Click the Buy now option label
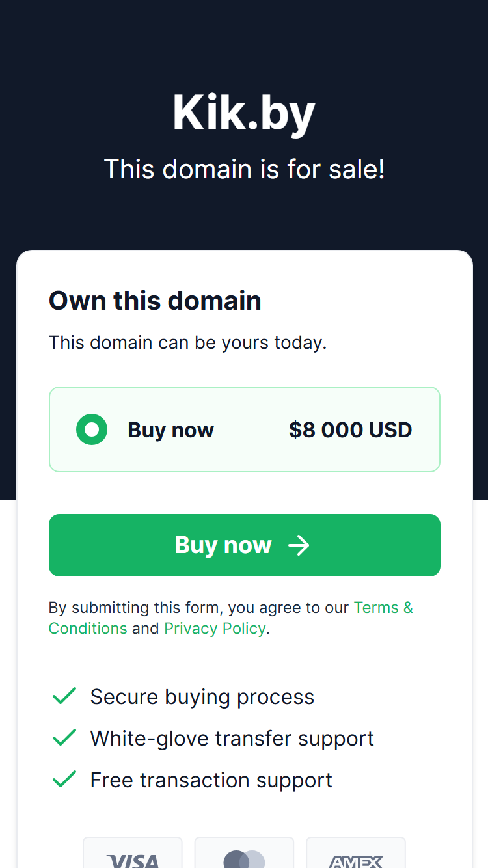The image size is (488, 868). coord(170,430)
